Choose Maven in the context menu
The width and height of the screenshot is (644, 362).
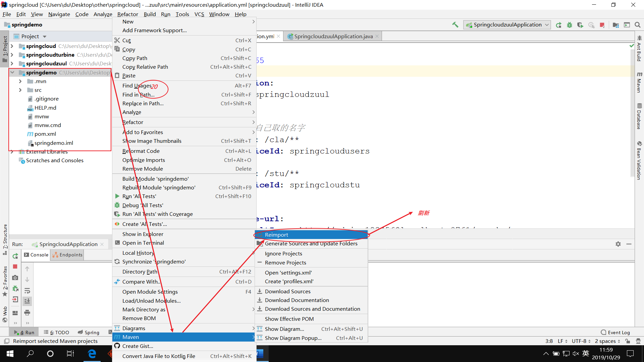click(x=184, y=337)
